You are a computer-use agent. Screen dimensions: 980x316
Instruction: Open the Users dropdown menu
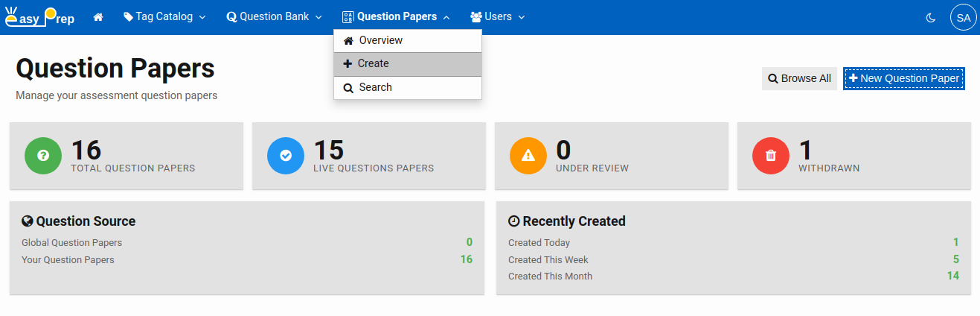click(497, 16)
